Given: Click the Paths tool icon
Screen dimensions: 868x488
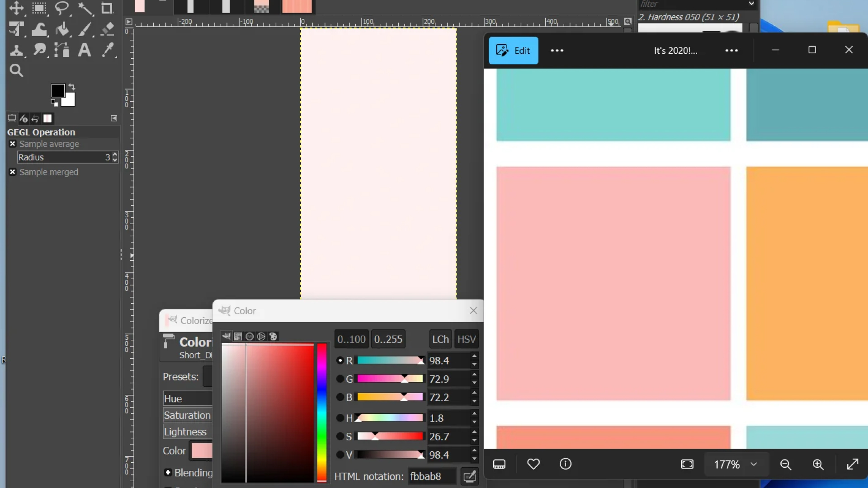Looking at the screenshot, I should click(x=62, y=49).
